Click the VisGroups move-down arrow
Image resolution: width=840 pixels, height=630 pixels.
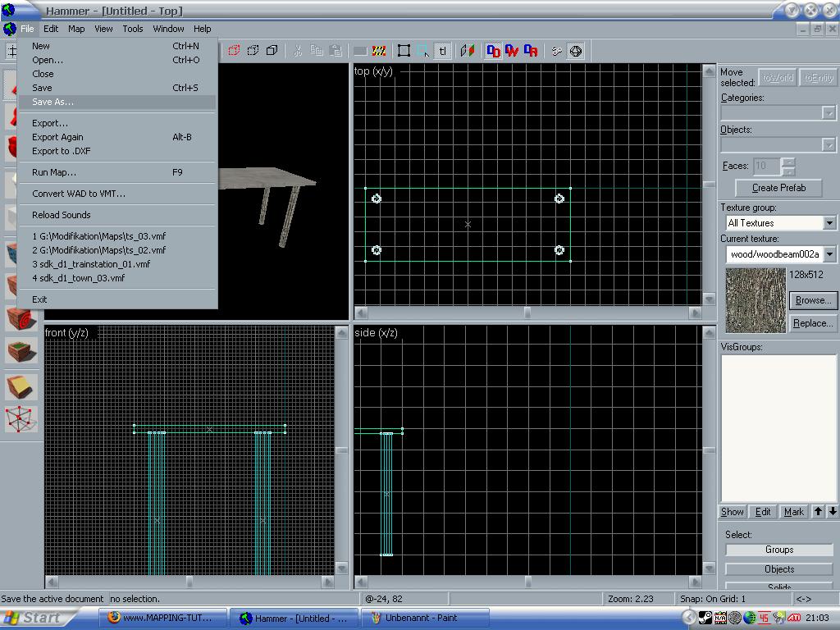coord(833,512)
